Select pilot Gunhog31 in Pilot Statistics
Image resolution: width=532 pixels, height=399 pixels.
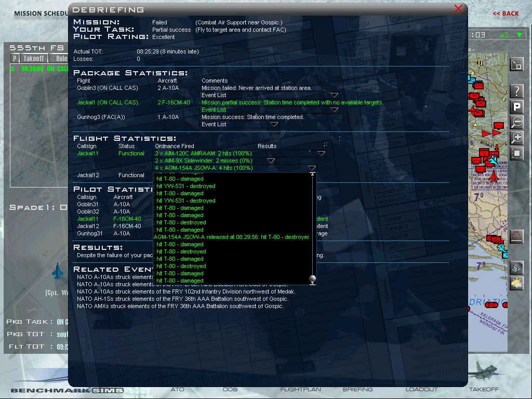pos(89,233)
